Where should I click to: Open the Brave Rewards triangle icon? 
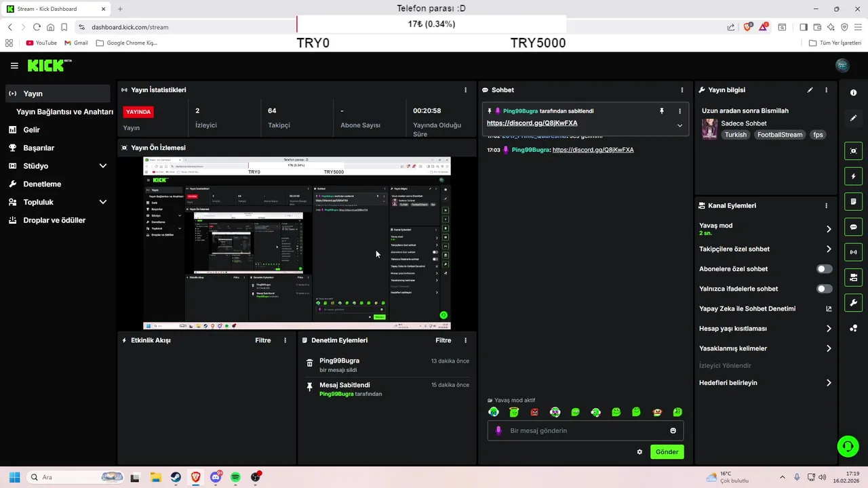pyautogui.click(x=764, y=27)
